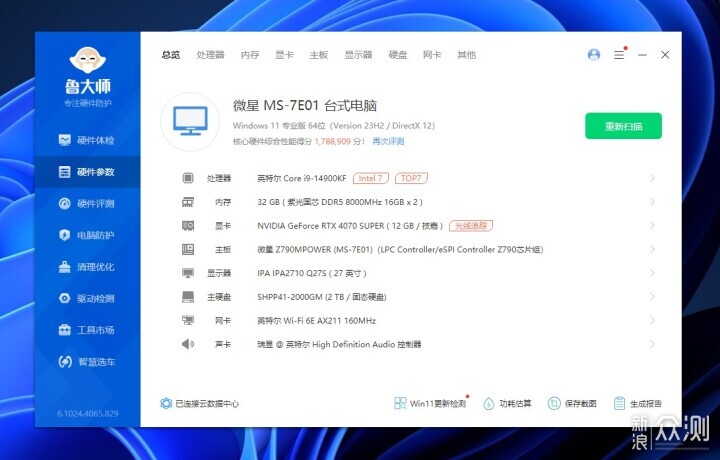The width and height of the screenshot is (720, 460).
Task: Expand the 声卡 row chevron
Action: [x=652, y=344]
